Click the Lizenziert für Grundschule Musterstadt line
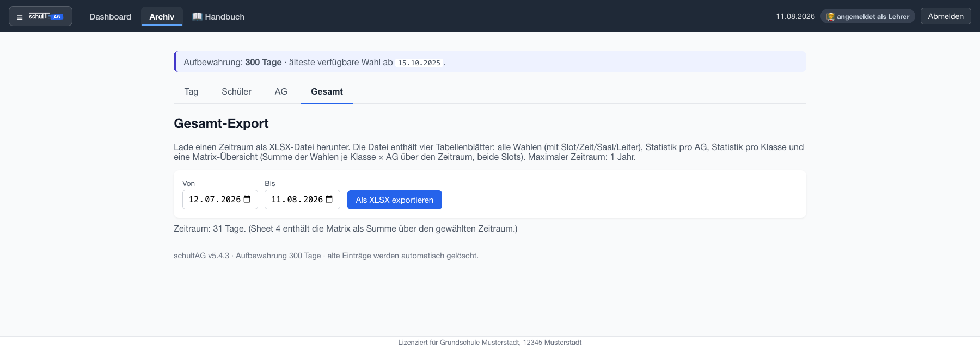 [490, 342]
